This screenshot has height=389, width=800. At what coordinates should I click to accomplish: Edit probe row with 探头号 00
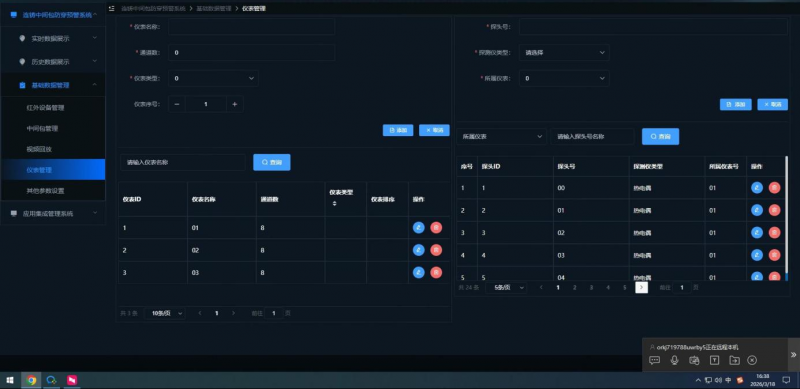tap(757, 188)
